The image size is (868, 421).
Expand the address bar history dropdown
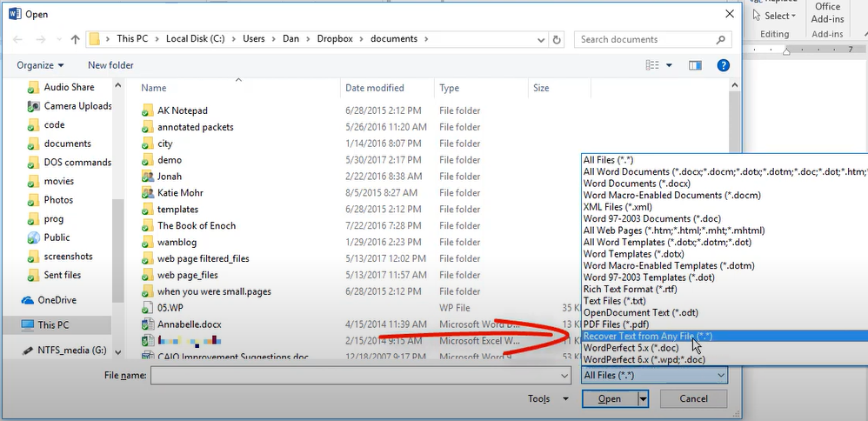pyautogui.click(x=541, y=40)
